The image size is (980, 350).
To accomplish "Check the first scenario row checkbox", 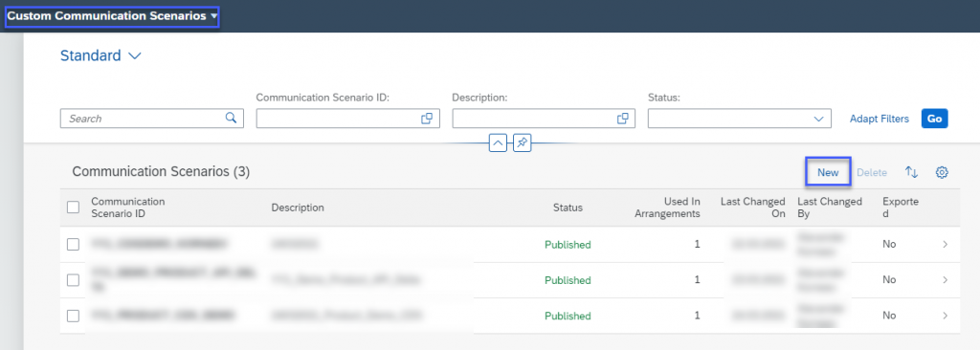I will [x=73, y=245].
